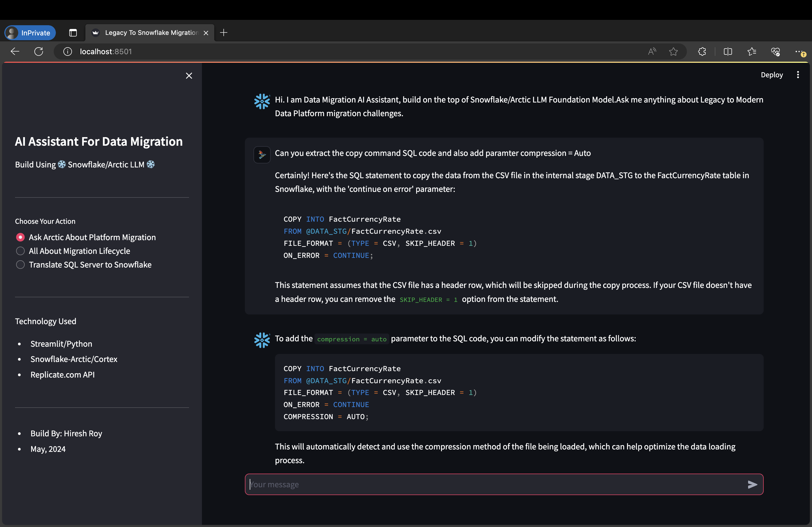Open Streamlit three-dot main menu

798,75
